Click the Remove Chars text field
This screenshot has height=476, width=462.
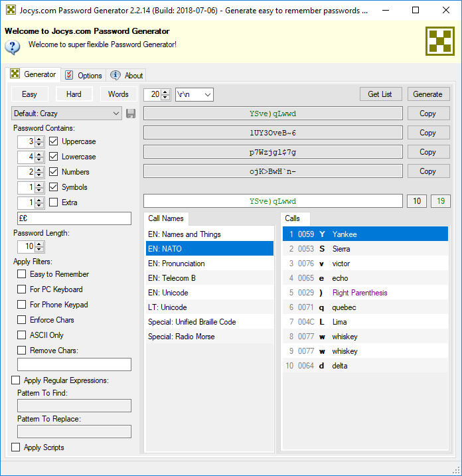pos(74,364)
